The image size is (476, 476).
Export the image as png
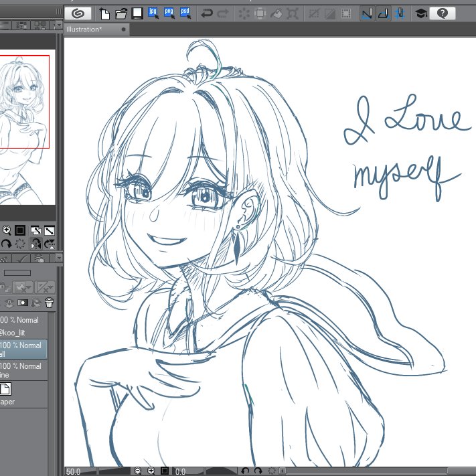pos(169,13)
